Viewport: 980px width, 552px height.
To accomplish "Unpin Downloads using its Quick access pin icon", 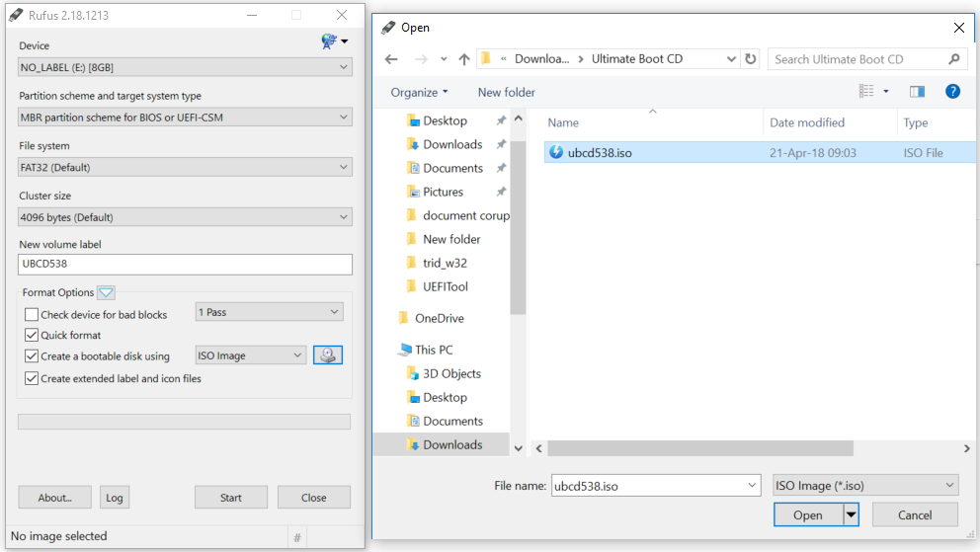I will [x=501, y=144].
